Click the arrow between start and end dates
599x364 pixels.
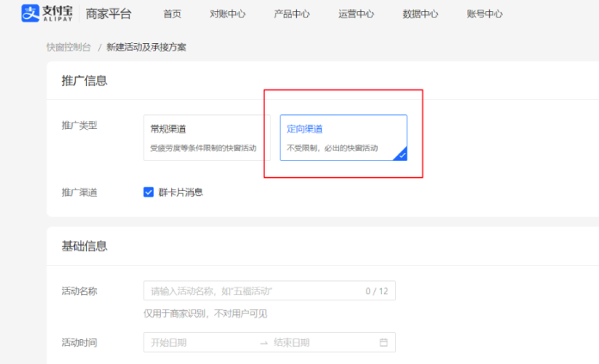click(x=263, y=342)
